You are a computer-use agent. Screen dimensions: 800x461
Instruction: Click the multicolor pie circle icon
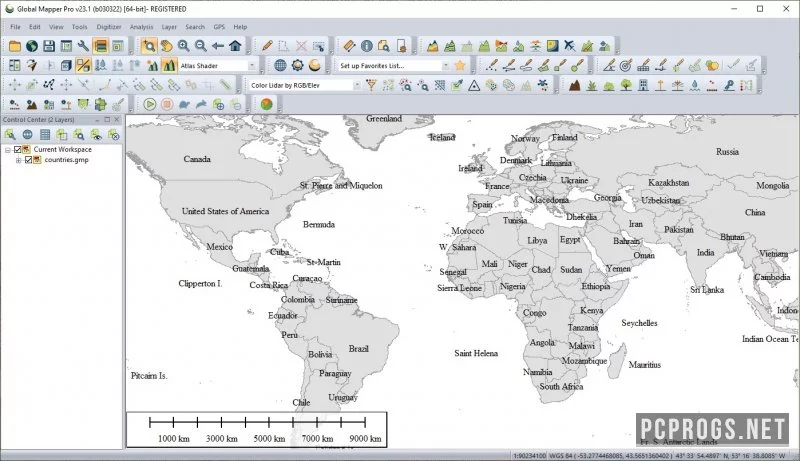tap(266, 105)
